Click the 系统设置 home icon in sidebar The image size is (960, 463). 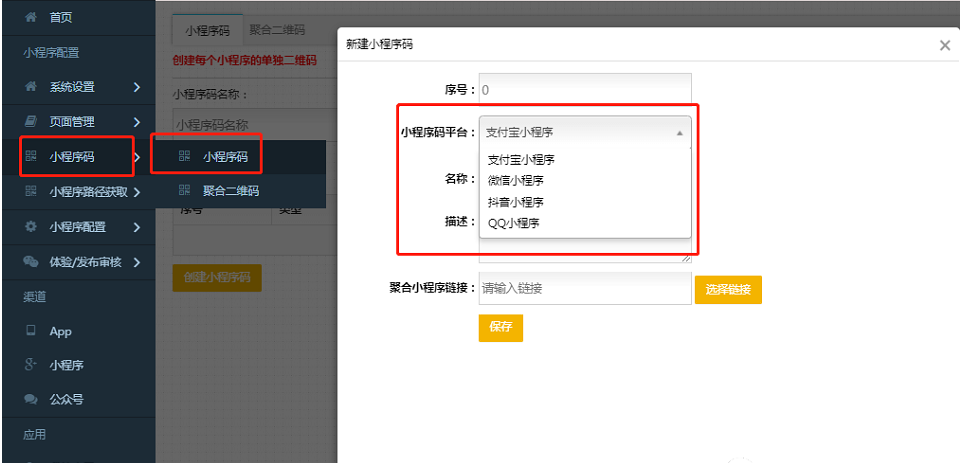(x=30, y=87)
